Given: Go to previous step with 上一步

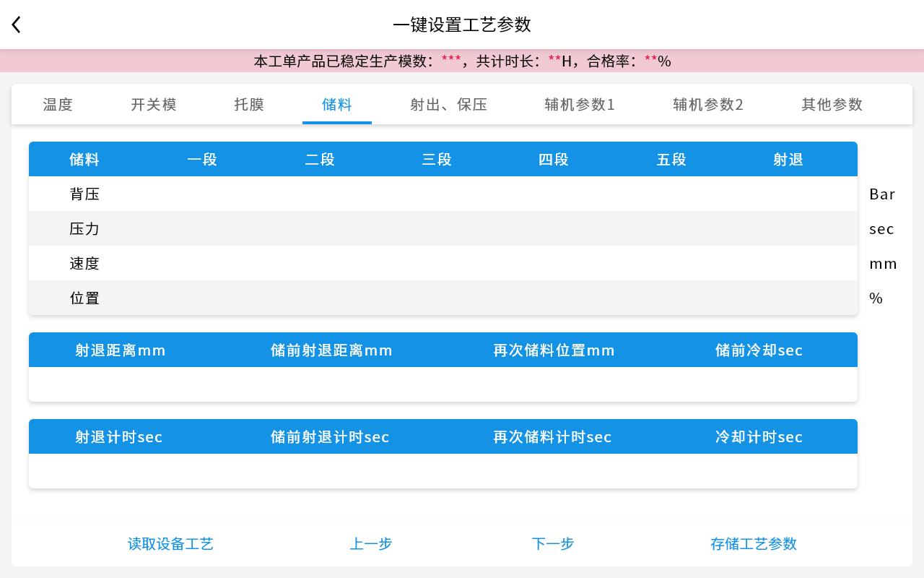Looking at the screenshot, I should tap(371, 543).
